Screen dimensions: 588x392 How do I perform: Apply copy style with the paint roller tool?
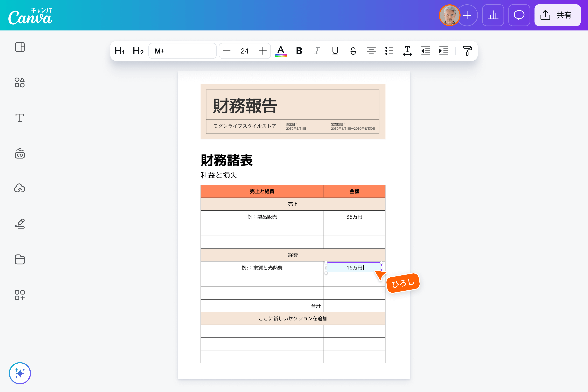pyautogui.click(x=467, y=51)
